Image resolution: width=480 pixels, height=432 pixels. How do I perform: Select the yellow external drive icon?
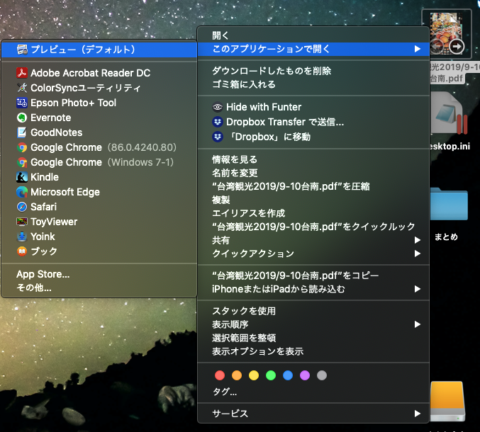(x=447, y=402)
